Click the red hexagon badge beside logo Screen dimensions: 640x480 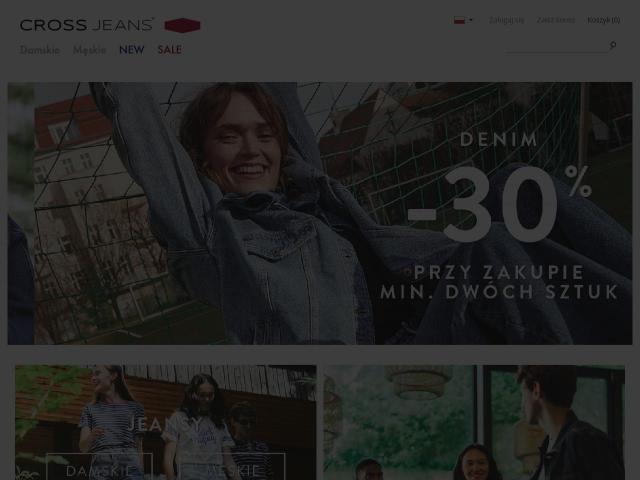(182, 25)
